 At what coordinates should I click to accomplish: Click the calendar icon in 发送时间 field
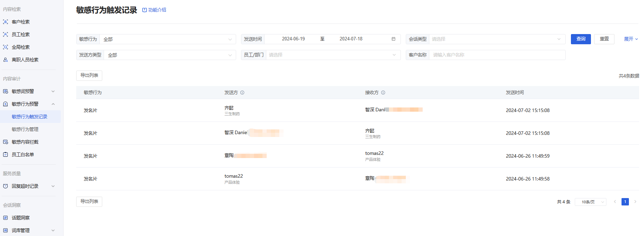393,39
